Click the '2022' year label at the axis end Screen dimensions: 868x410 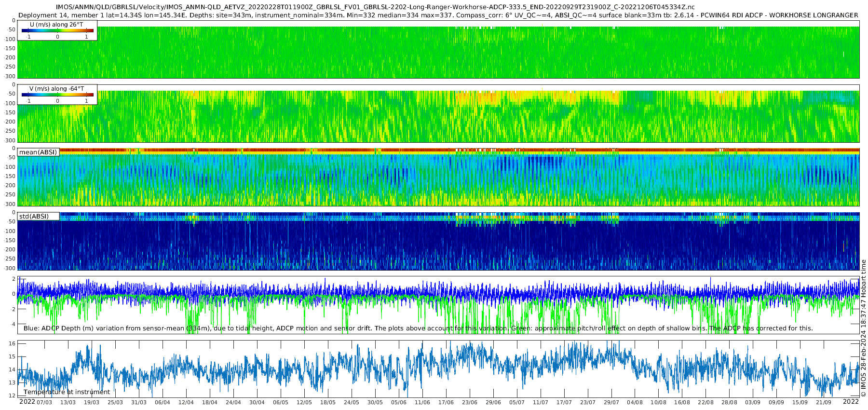pos(851,402)
